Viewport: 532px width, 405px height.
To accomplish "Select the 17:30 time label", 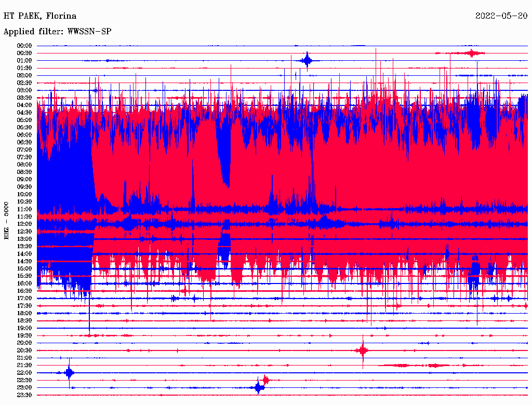I will pos(24,306).
